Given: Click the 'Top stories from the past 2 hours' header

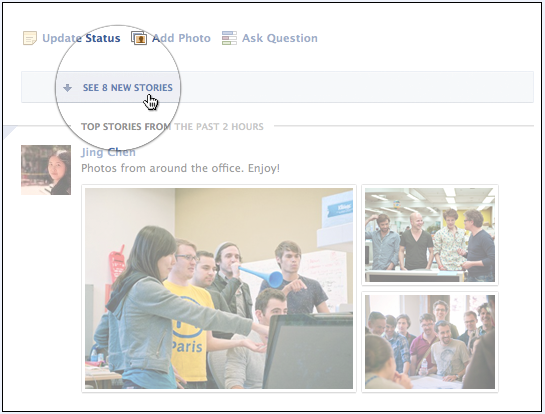Looking at the screenshot, I should pos(172,127).
